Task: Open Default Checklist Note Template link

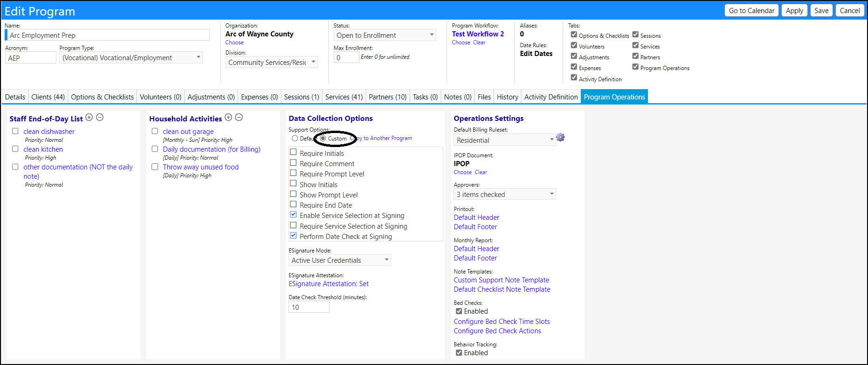Action: [x=502, y=289]
